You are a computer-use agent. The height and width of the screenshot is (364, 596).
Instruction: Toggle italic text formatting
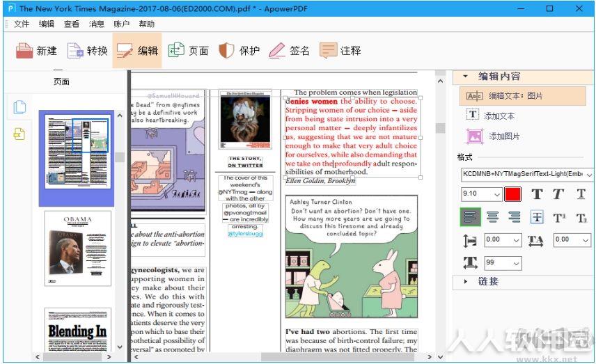(x=558, y=194)
